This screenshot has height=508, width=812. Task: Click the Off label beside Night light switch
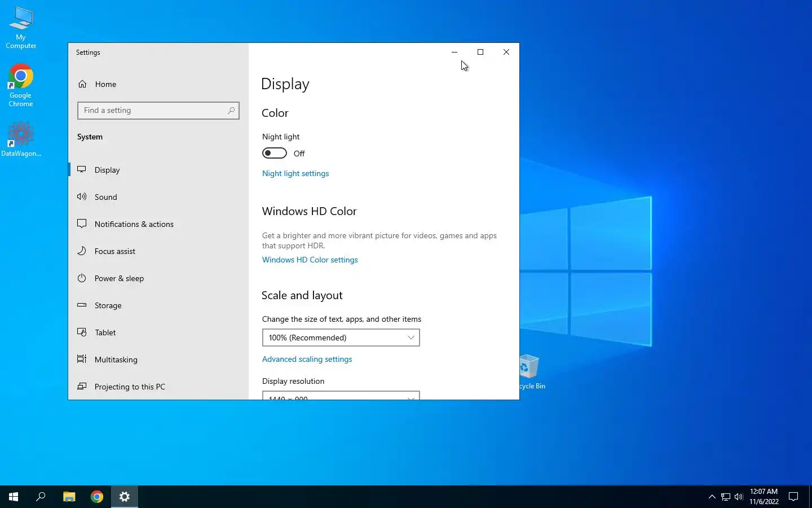tap(299, 154)
